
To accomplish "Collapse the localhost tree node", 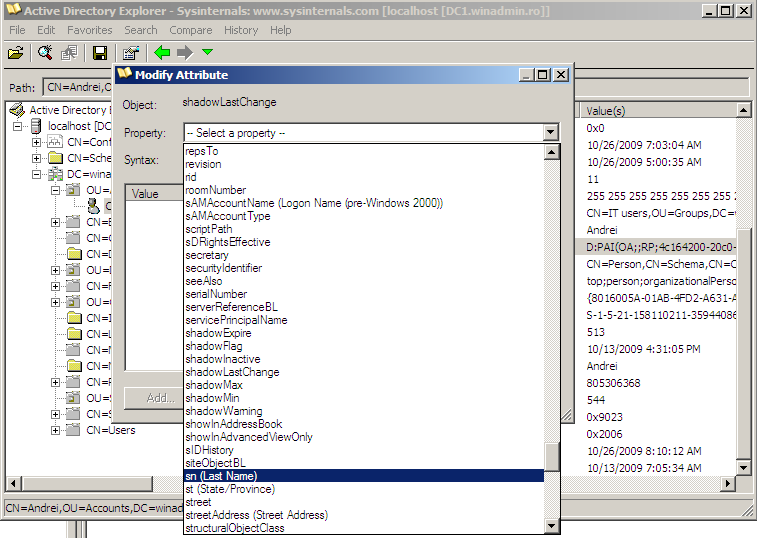I will pos(18,127).
